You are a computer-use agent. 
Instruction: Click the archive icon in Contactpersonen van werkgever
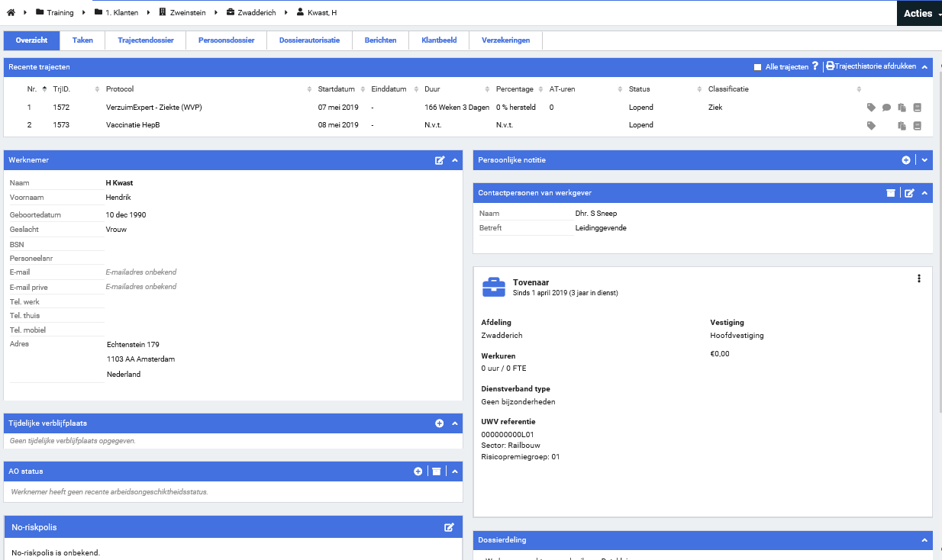point(890,193)
